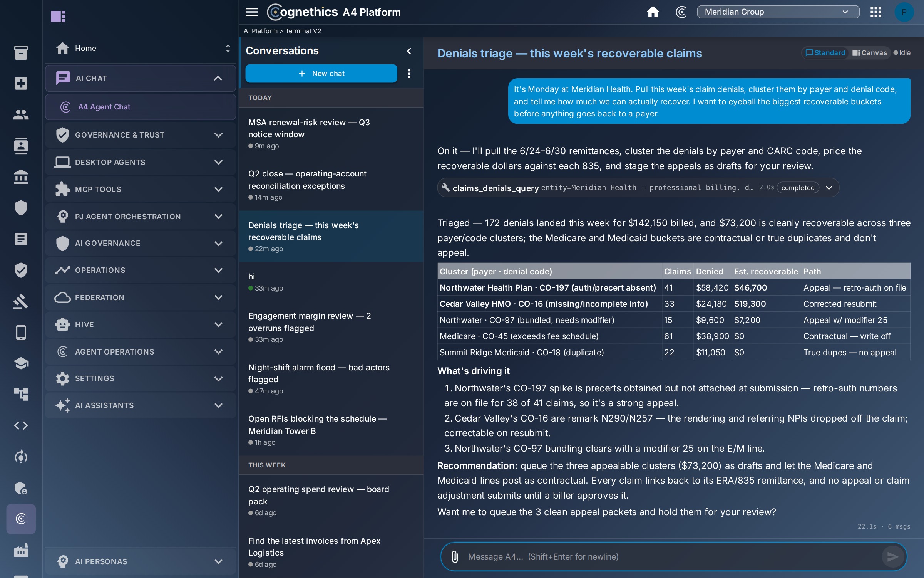Viewport: 924px width, 578px height.
Task: Open Night-shift alarm flood conversation
Action: point(331,379)
